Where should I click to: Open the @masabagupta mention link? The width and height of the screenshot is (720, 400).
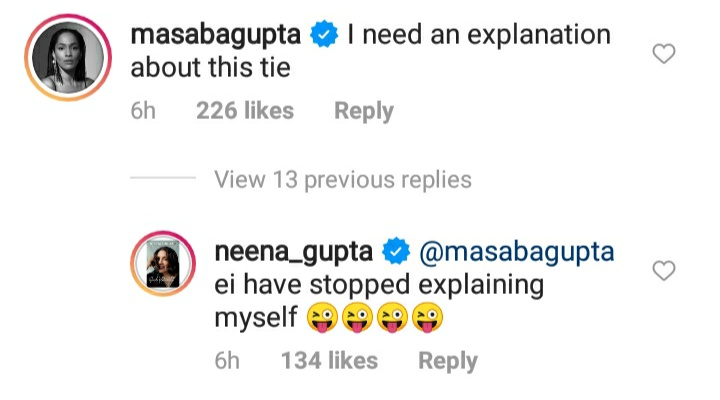[519, 251]
